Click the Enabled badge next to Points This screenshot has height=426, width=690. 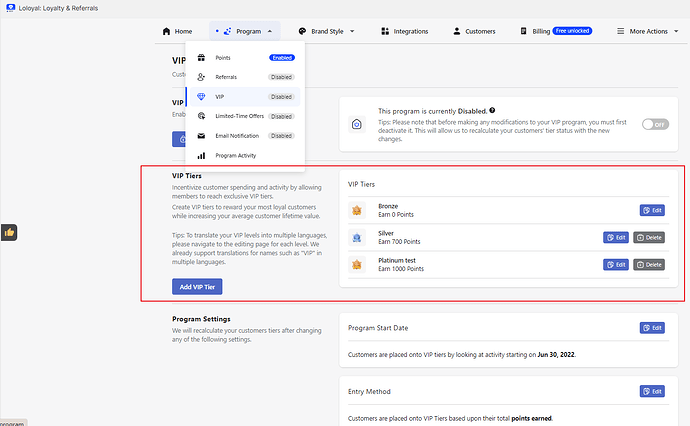coord(282,58)
